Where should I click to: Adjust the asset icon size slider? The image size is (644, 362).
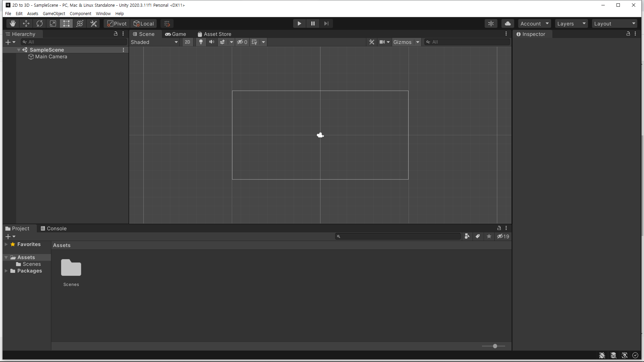click(495, 346)
